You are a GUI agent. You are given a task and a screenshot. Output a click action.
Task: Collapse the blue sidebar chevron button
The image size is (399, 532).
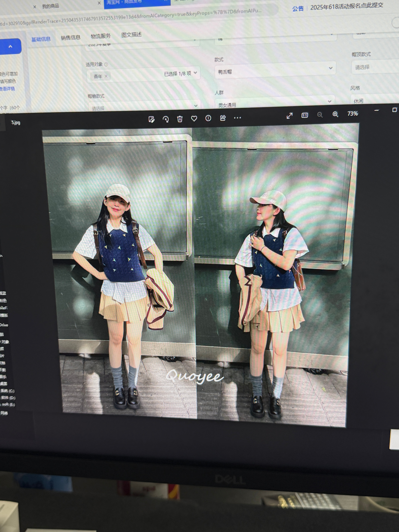pos(10,46)
